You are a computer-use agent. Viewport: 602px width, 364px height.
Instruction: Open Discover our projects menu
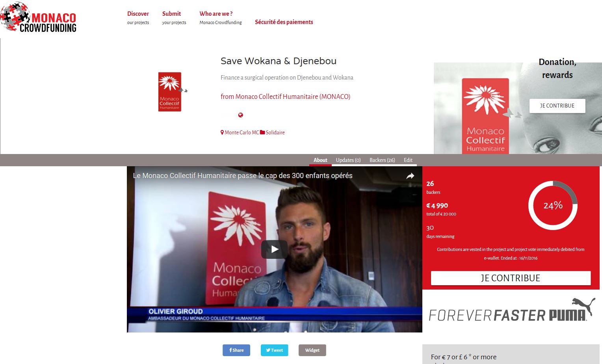click(138, 17)
